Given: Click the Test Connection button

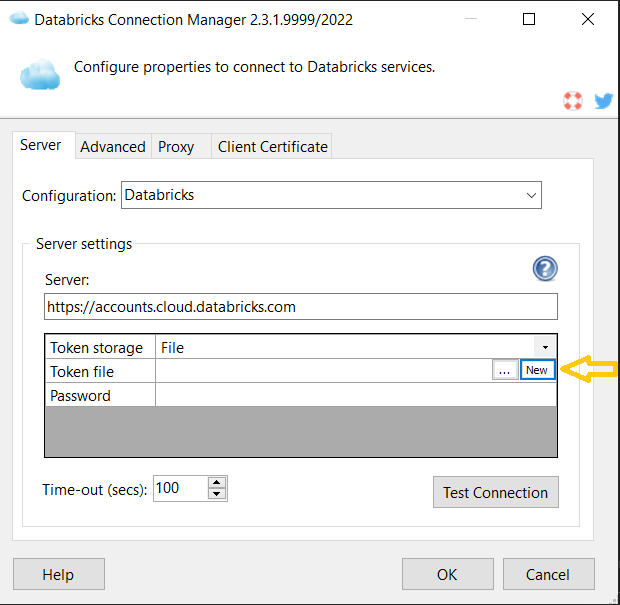Looking at the screenshot, I should (x=496, y=492).
